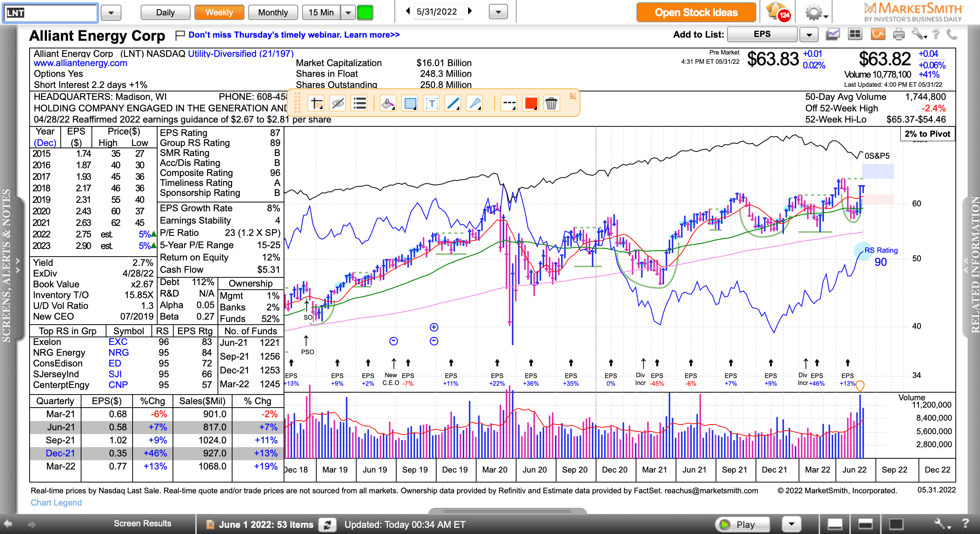The width and height of the screenshot is (980, 534).
Task: Select the minimized bottom panel layout icon
Action: point(835,524)
